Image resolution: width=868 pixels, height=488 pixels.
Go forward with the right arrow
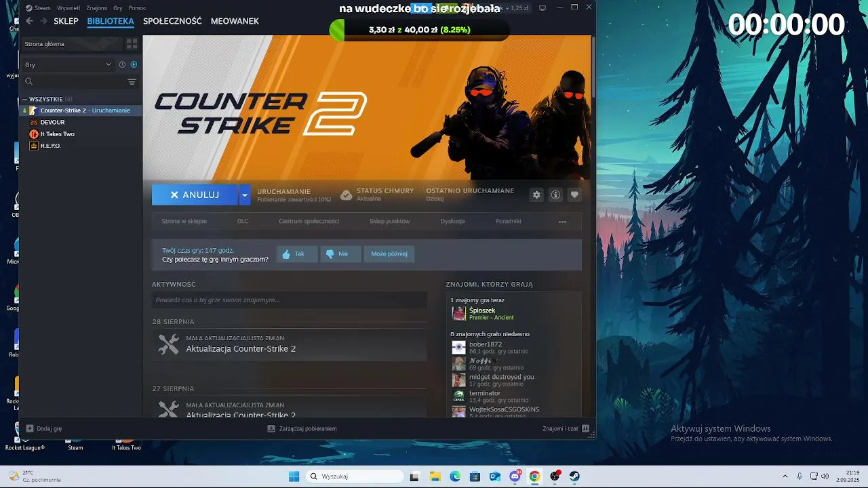pos(43,21)
